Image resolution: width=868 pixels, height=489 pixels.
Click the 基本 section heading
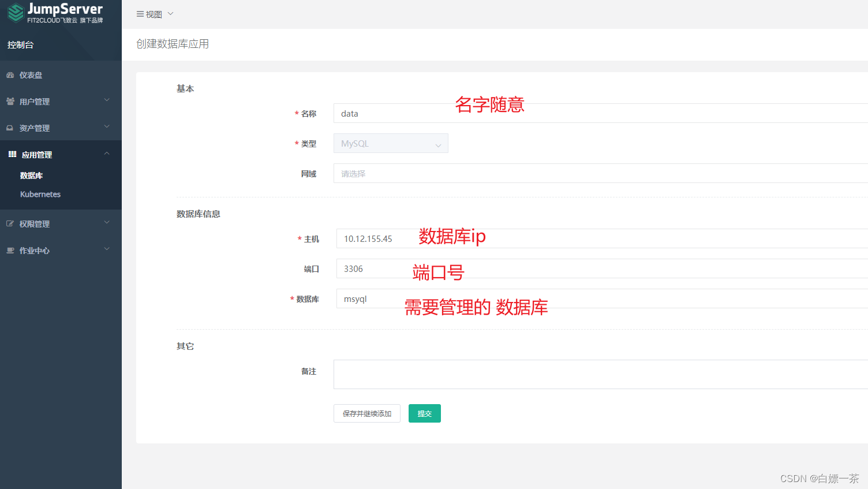pos(185,88)
